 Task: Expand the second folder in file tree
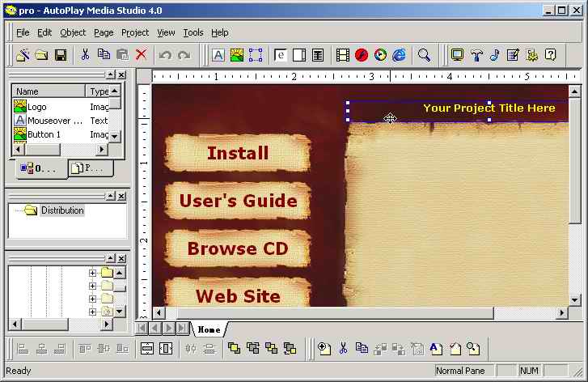[x=93, y=286]
